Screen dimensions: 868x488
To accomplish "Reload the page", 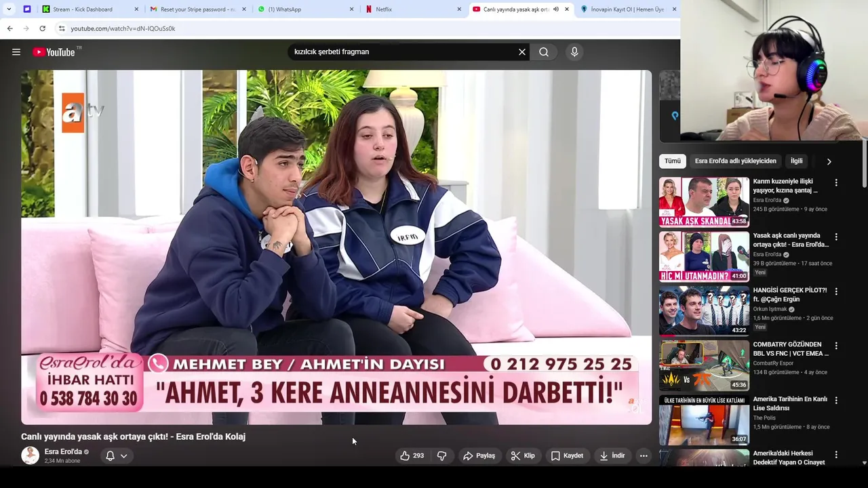I will pyautogui.click(x=42, y=28).
